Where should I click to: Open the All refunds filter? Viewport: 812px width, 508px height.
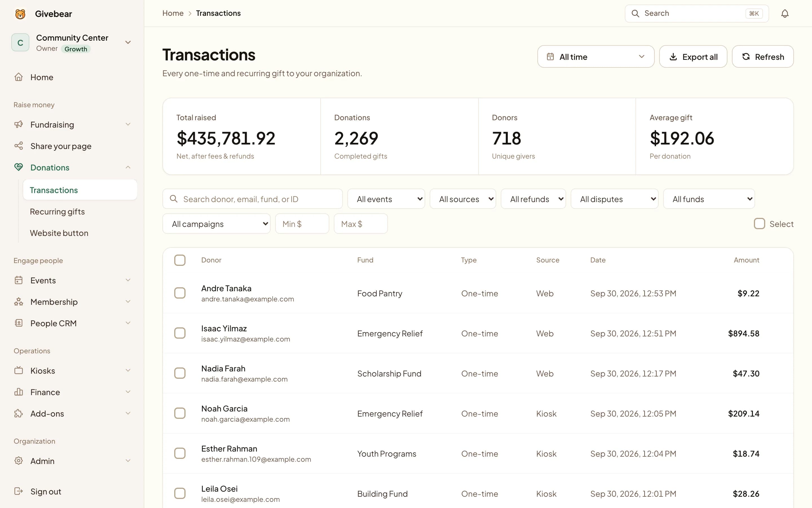pos(533,199)
